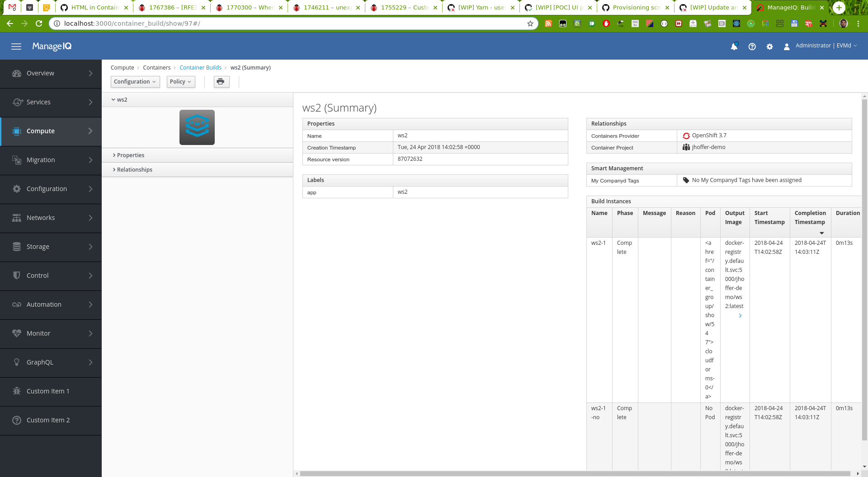Click the Configuration gear sidebar icon
This screenshot has width=868, height=477.
point(17,189)
